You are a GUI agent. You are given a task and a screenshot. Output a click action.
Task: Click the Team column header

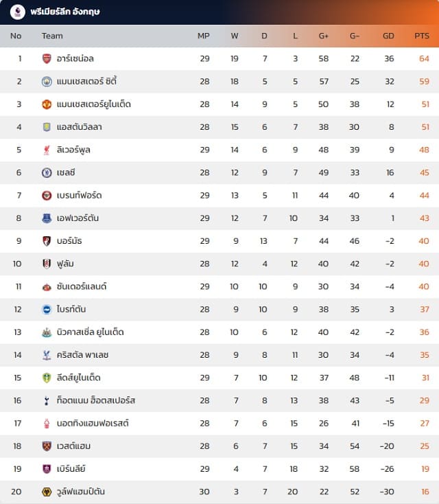tap(52, 36)
